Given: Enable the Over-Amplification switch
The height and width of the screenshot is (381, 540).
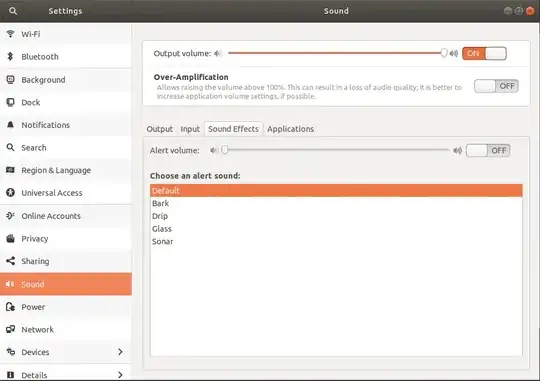Looking at the screenshot, I should (496, 86).
